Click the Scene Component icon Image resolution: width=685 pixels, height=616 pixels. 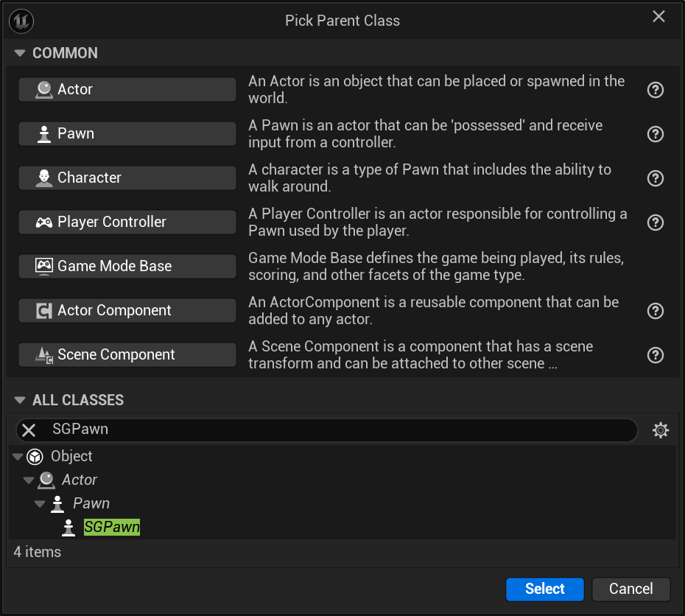44,354
